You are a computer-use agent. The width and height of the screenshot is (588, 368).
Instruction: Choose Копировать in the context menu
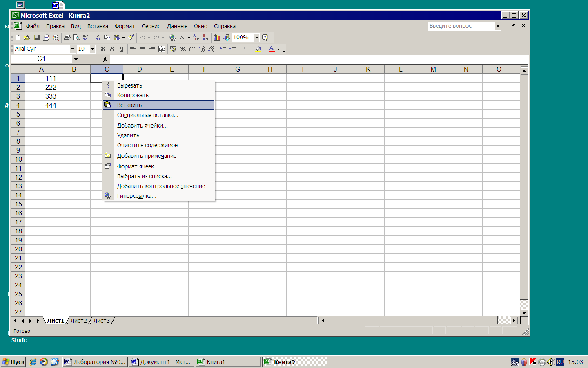pos(158,95)
